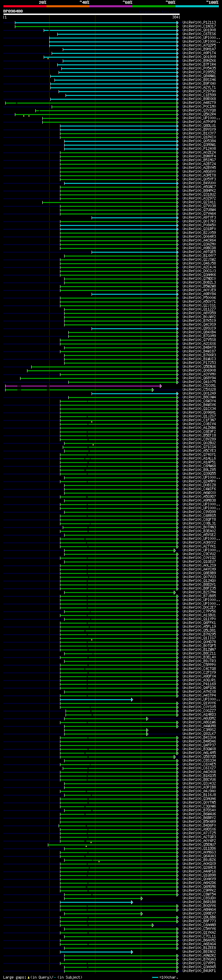Screen dimensions: 222x980
Task: Click hit label UniRef100_P0C1M0
Action: [x=199, y=106]
